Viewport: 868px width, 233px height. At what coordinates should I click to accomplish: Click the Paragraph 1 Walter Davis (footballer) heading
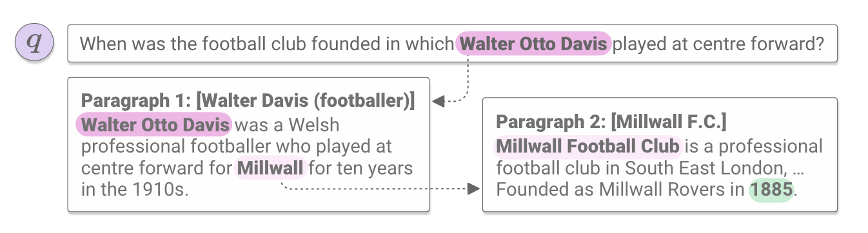[248, 100]
